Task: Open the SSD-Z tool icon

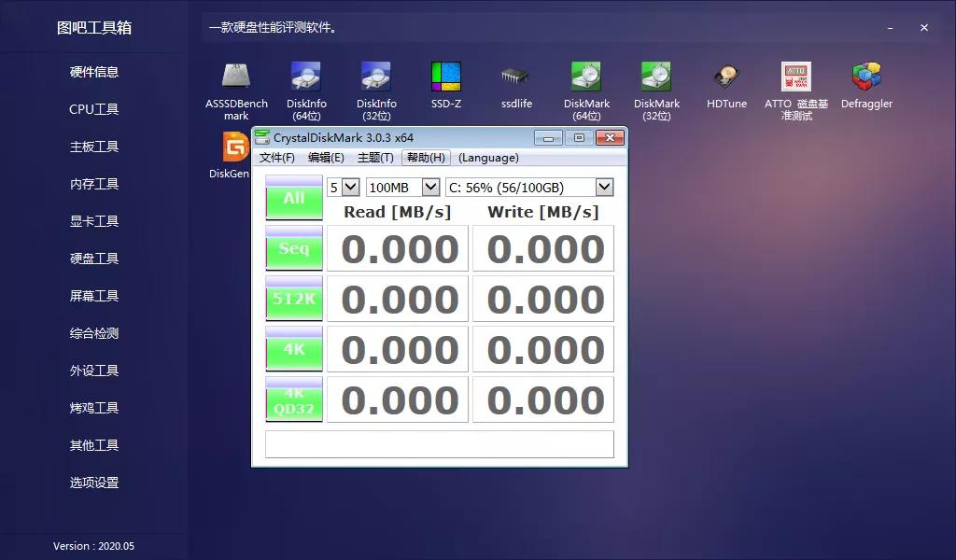Action: click(x=445, y=77)
